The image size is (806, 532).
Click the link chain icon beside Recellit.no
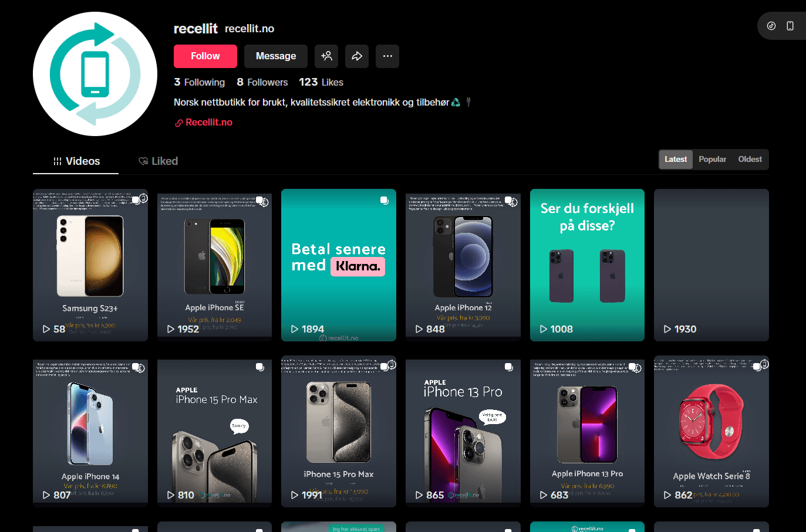179,123
